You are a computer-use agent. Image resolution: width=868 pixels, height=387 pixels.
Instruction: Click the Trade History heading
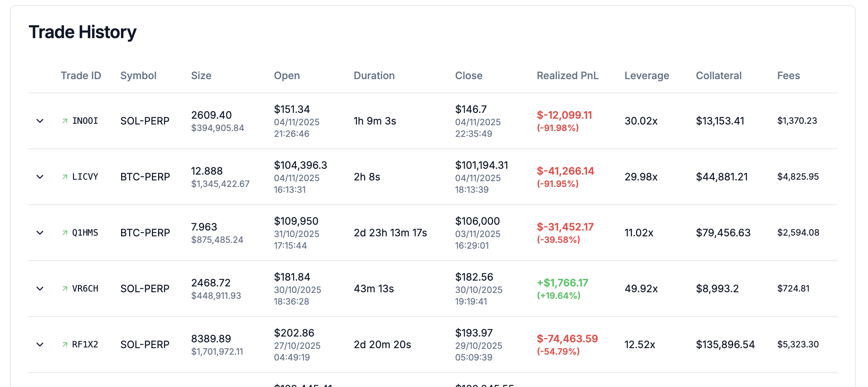pyautogui.click(x=83, y=32)
